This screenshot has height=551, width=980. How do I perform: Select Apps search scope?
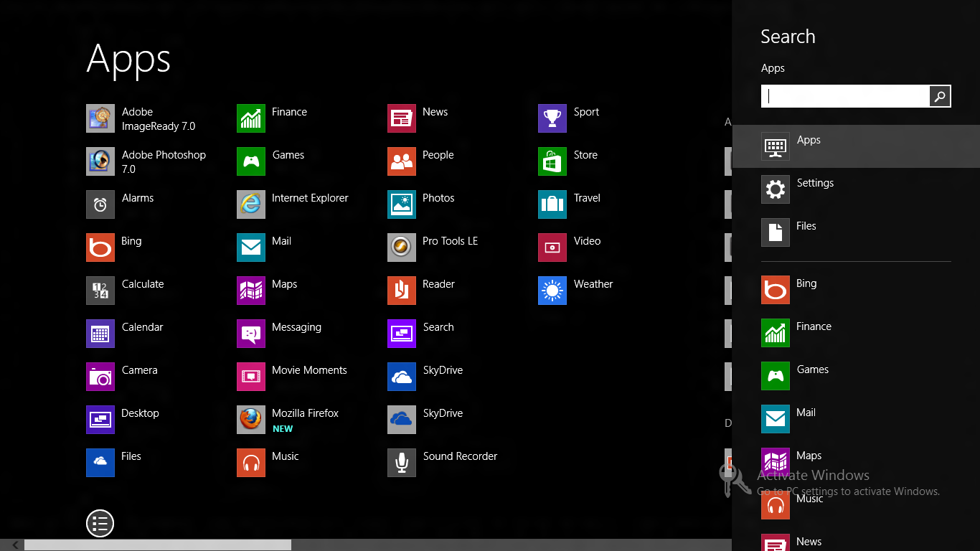856,146
